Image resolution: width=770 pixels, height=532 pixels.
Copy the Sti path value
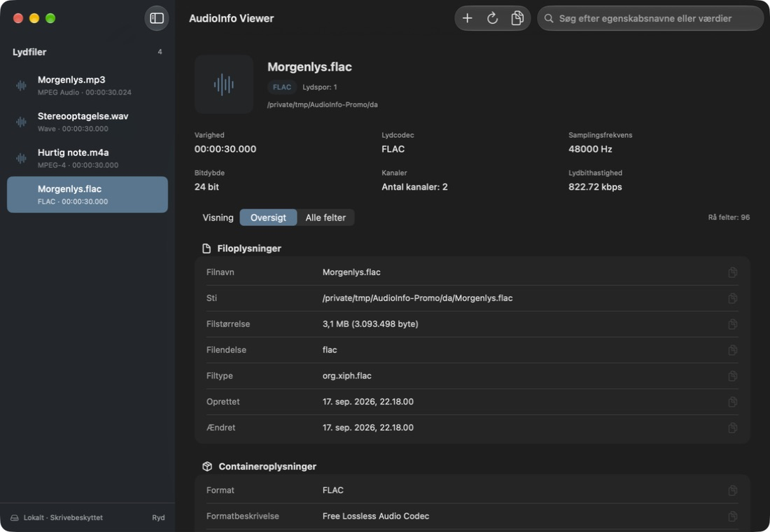[732, 298]
